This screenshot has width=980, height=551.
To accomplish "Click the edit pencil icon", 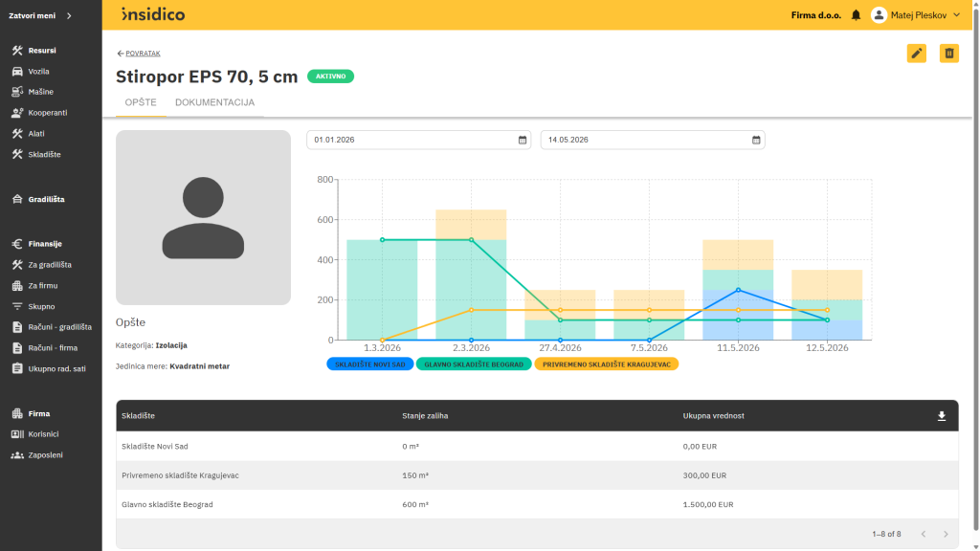I will (916, 54).
